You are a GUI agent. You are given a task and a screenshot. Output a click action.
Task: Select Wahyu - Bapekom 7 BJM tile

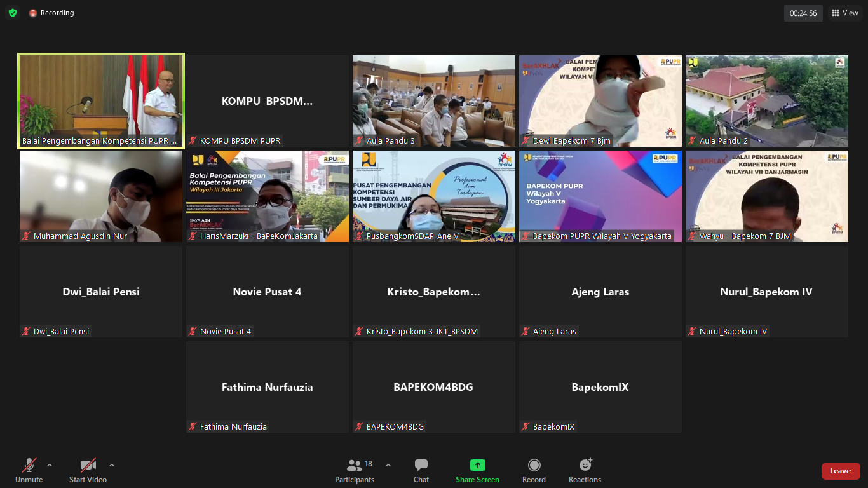click(x=767, y=196)
